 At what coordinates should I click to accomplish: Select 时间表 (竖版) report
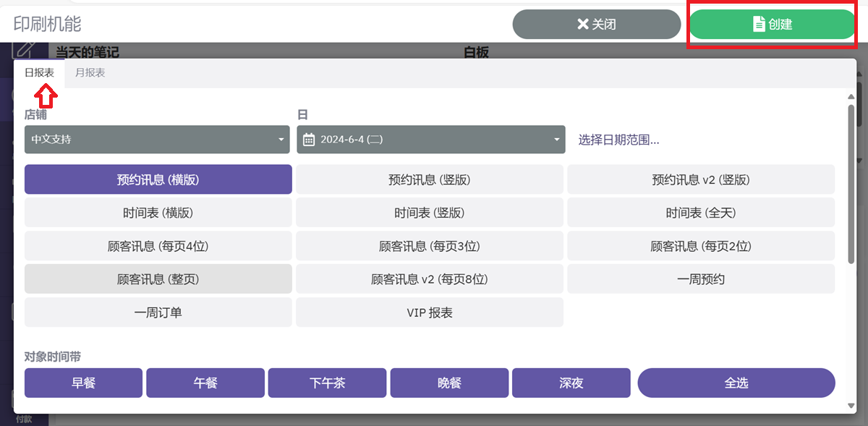430,213
